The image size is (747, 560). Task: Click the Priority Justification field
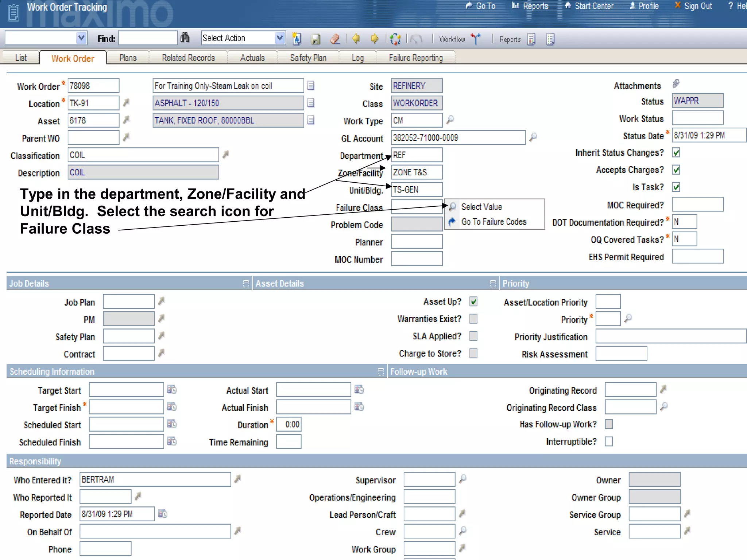tap(671, 336)
